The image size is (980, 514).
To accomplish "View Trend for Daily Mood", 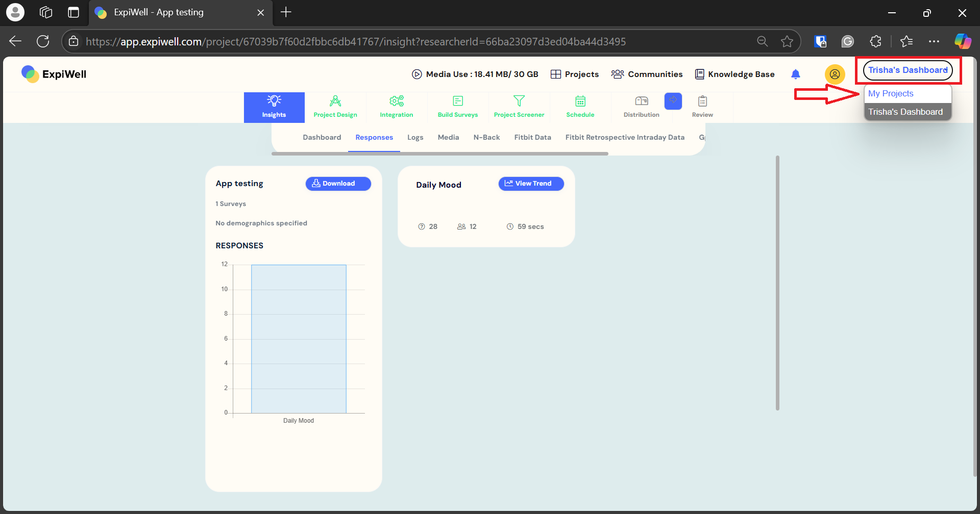I will (531, 184).
